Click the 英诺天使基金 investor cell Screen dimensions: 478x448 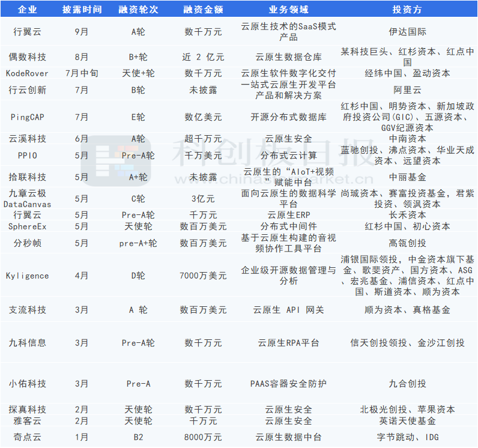pyautogui.click(x=407, y=421)
